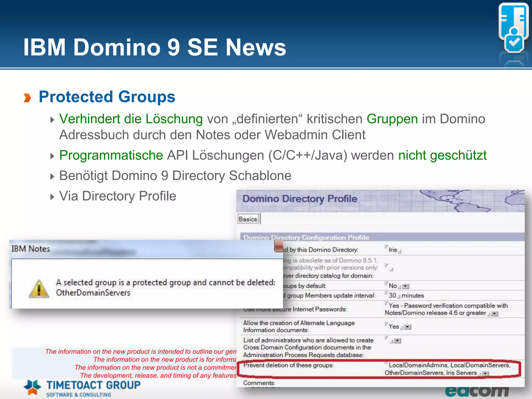Open the Alternate Language 'Yes' dropdown arrow
Image resolution: width=532 pixels, height=399 pixels.
pos(408,327)
